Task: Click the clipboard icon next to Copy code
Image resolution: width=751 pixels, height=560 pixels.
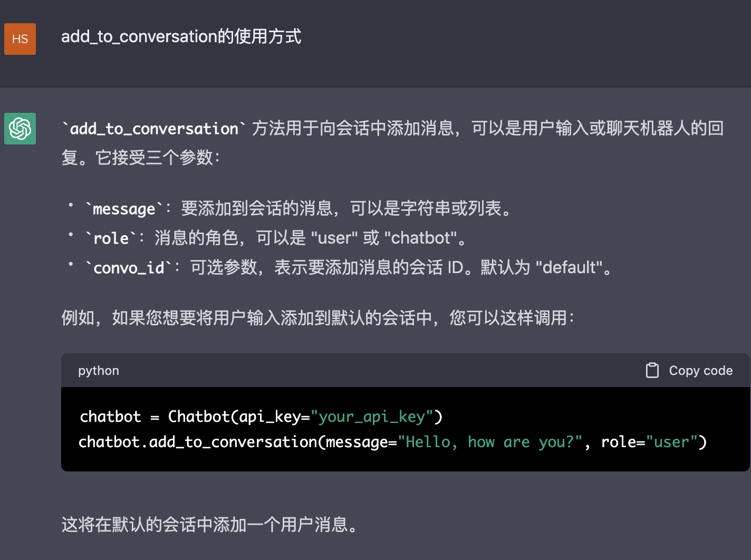Action: click(652, 370)
